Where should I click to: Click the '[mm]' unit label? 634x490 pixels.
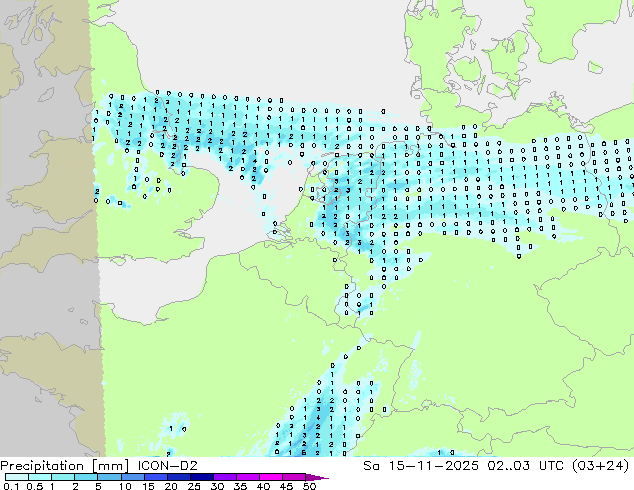click(x=111, y=466)
